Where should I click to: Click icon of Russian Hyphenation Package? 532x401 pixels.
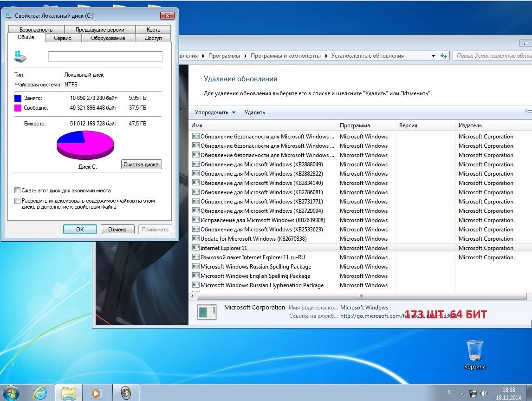click(x=196, y=285)
